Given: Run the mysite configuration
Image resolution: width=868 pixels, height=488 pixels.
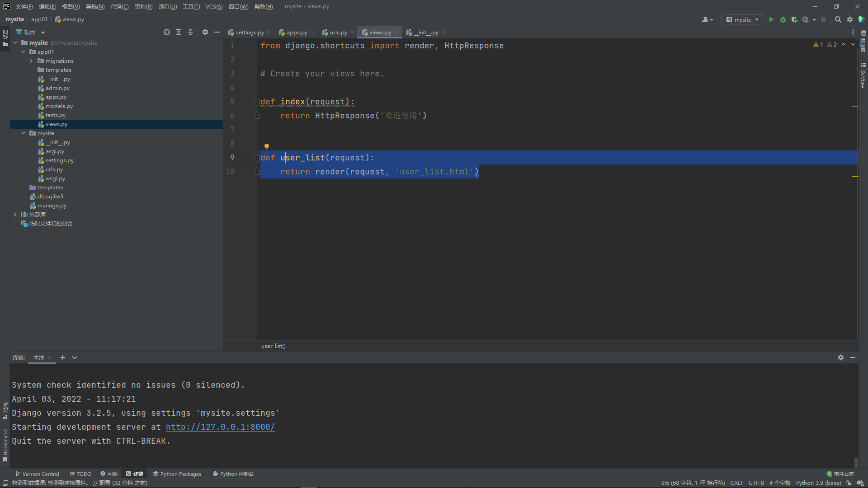Looking at the screenshot, I should tap(771, 19).
